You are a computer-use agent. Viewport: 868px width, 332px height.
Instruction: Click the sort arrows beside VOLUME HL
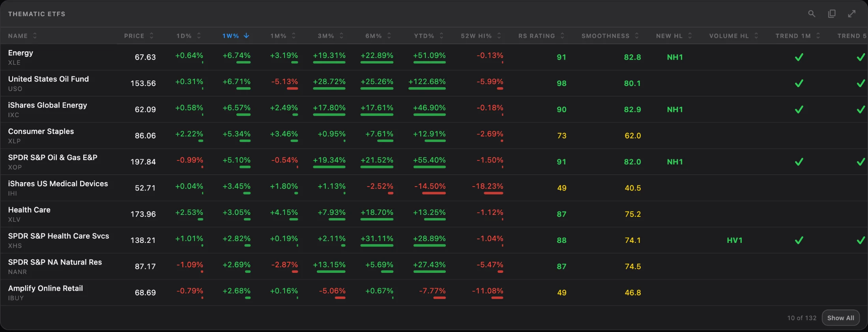(x=756, y=36)
